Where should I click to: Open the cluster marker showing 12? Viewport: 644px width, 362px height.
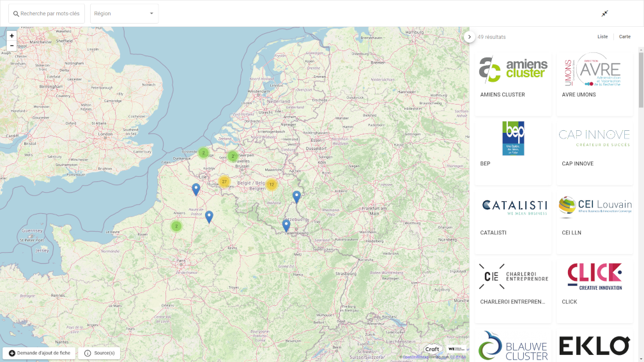pos(271,185)
